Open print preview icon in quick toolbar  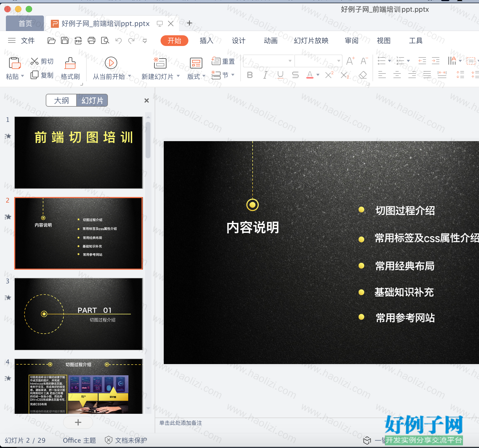click(105, 41)
